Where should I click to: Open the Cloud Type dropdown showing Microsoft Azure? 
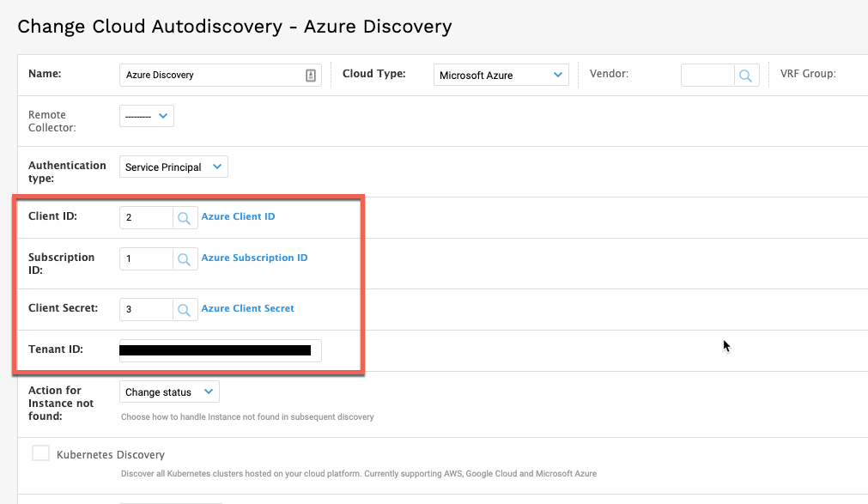[x=501, y=75]
